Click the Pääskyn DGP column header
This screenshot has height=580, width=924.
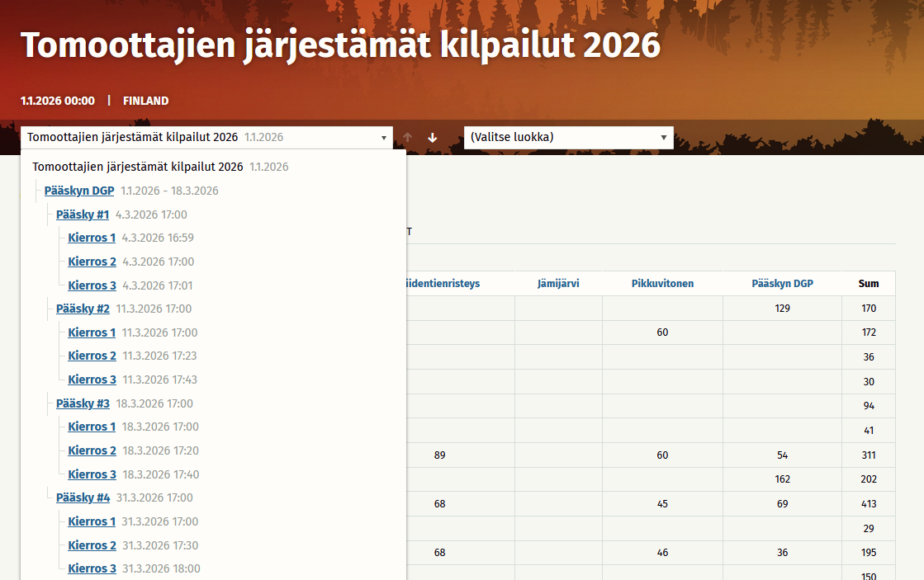(x=781, y=283)
